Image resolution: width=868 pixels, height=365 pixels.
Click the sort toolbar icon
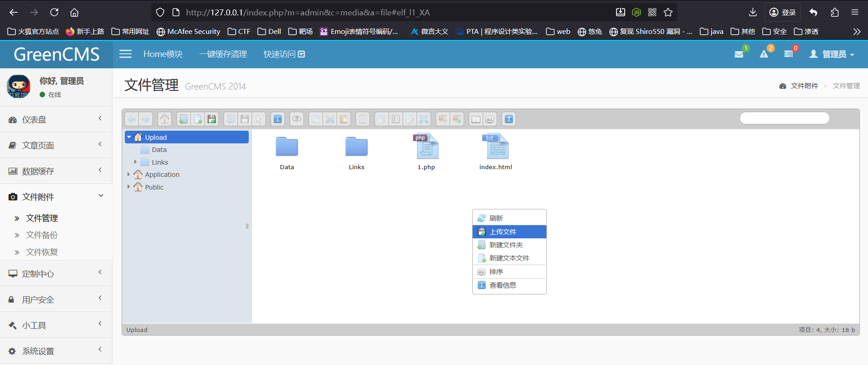tap(490, 119)
